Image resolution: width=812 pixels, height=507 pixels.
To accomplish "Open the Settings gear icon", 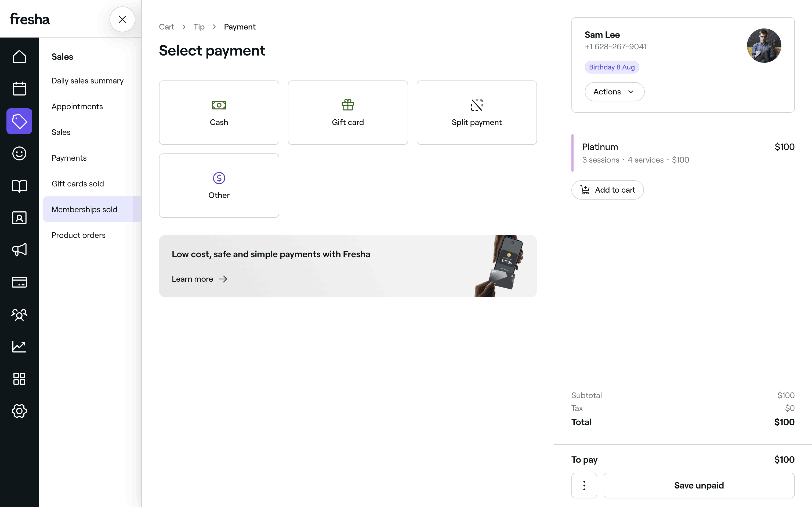I will (19, 411).
